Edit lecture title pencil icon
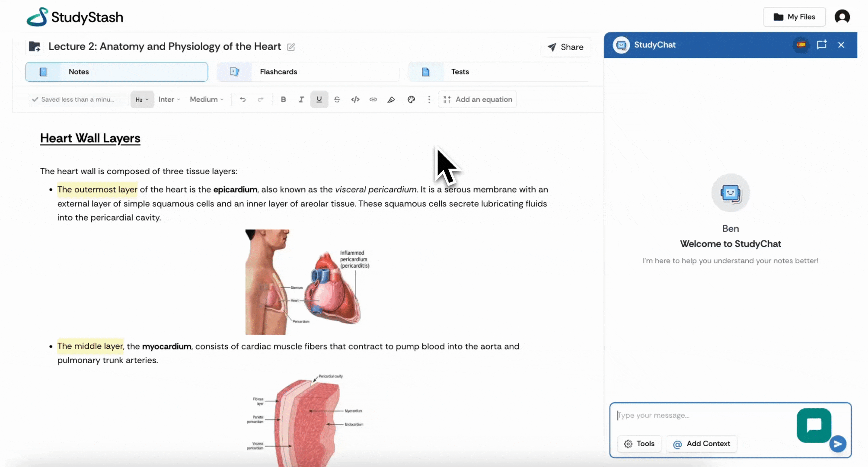Screen dimensions: 868x467 pyautogui.click(x=291, y=47)
